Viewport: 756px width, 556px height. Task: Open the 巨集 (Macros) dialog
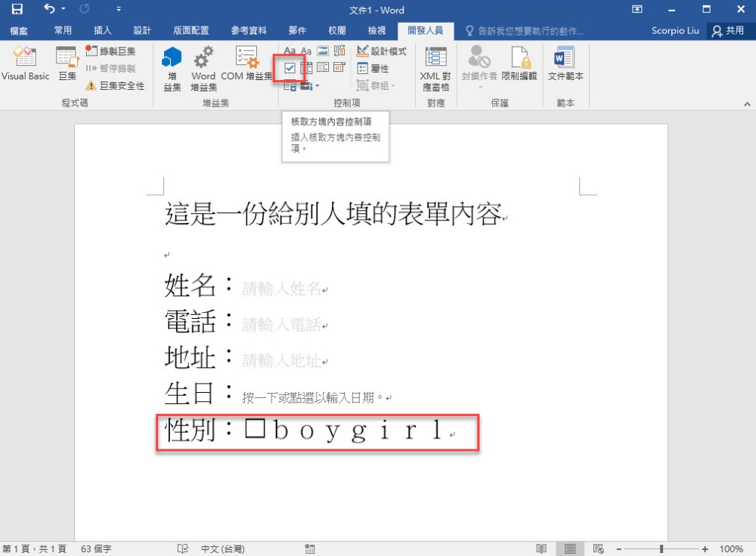(x=67, y=63)
